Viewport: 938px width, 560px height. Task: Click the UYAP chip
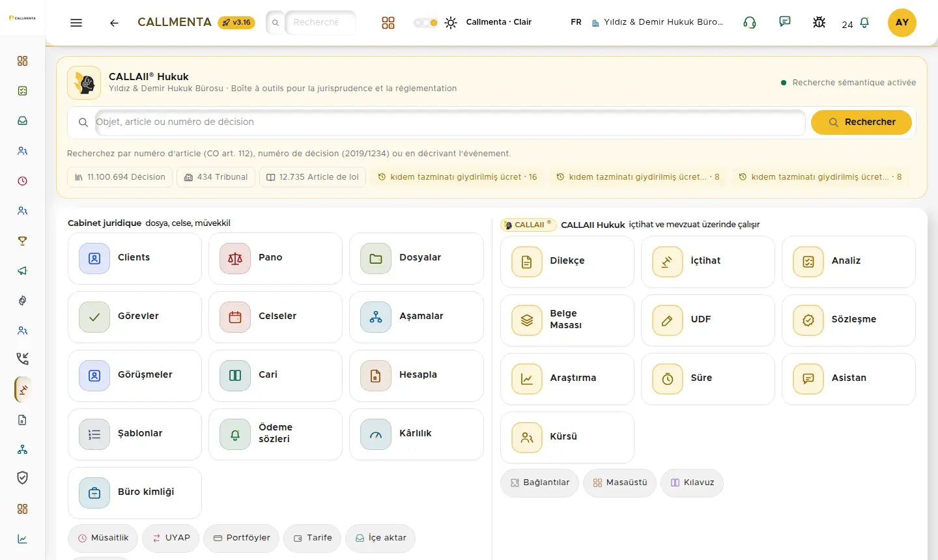coord(171,539)
